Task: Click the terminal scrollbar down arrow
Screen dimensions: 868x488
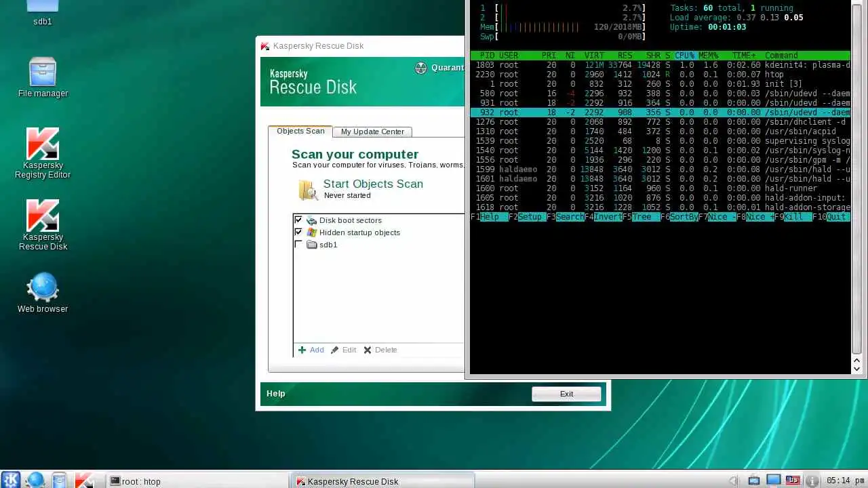Action: [856, 368]
